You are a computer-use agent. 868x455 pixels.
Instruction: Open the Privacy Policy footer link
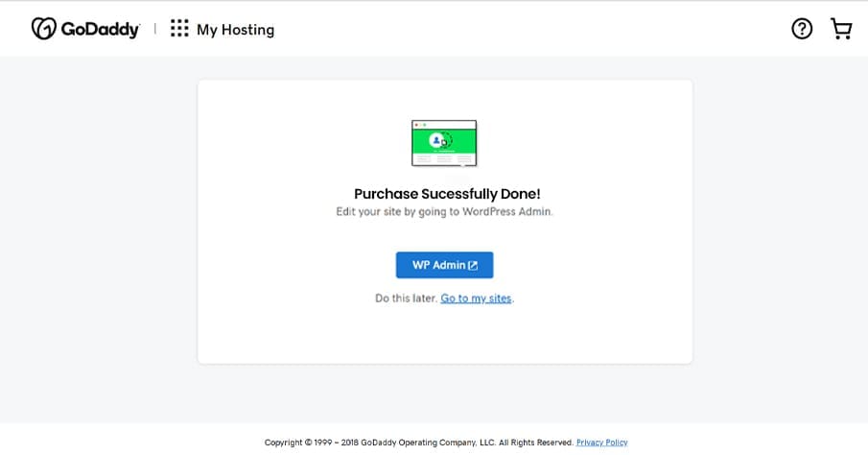(x=601, y=443)
